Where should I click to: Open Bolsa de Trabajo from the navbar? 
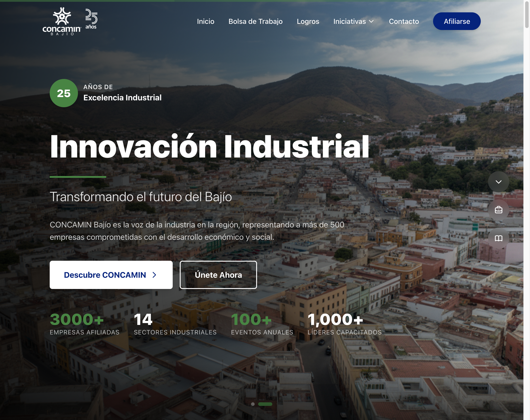[x=256, y=21]
